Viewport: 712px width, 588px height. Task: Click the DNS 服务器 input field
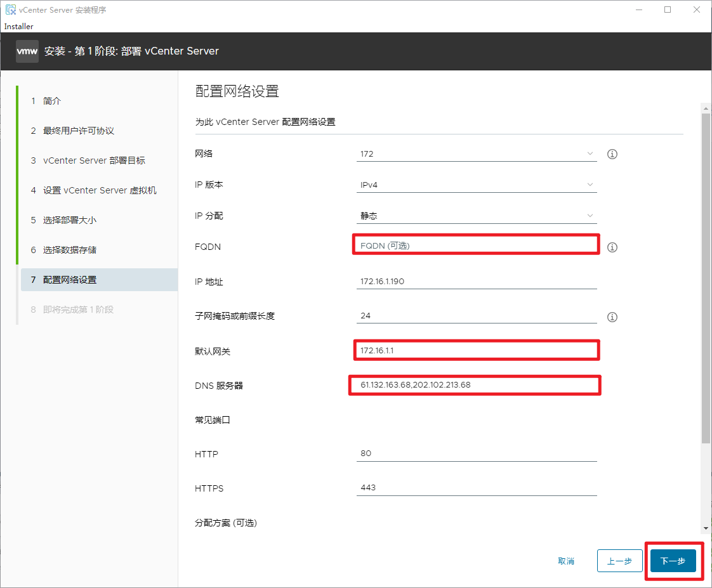click(x=476, y=385)
